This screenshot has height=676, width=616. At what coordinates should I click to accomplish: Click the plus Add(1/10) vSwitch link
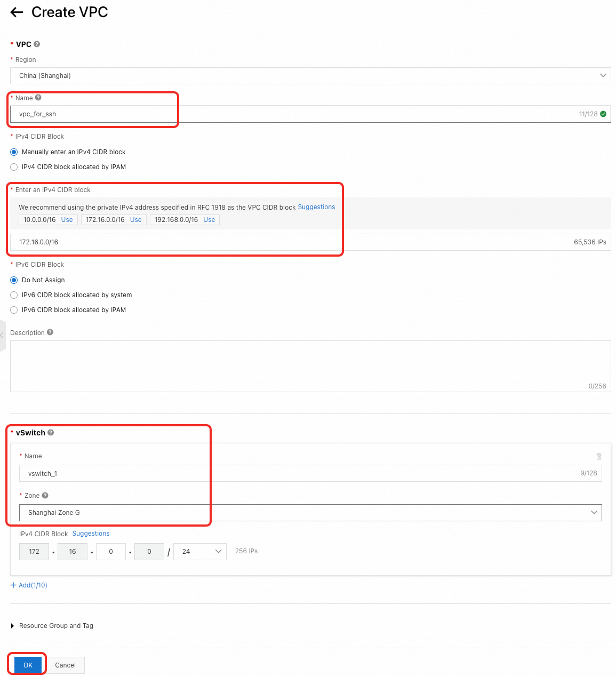click(x=29, y=585)
